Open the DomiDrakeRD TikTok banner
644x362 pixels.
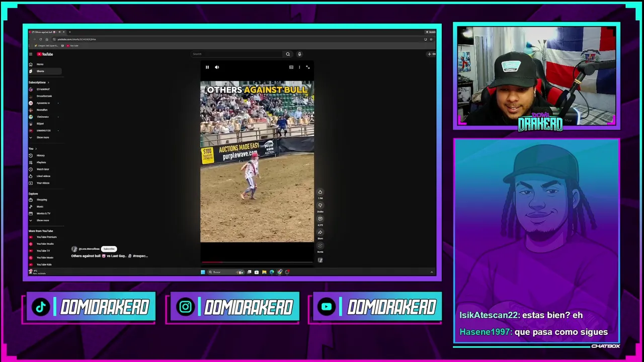[x=91, y=307]
